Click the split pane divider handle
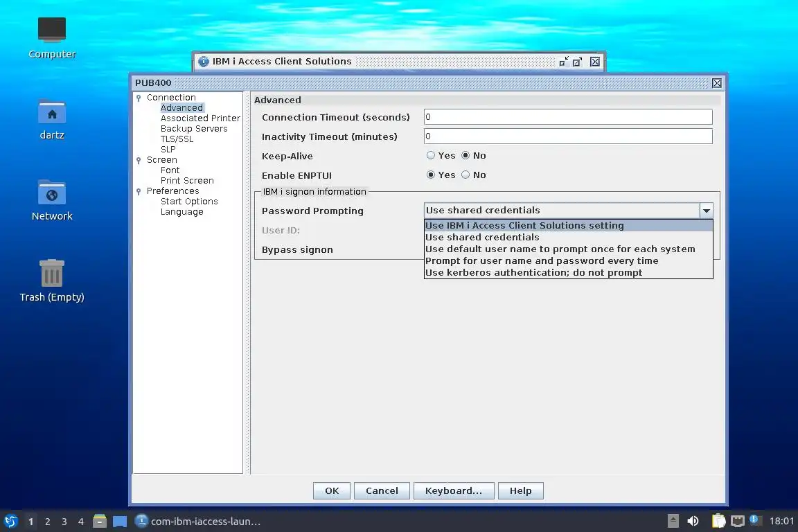Image resolution: width=798 pixels, height=532 pixels. point(248,283)
